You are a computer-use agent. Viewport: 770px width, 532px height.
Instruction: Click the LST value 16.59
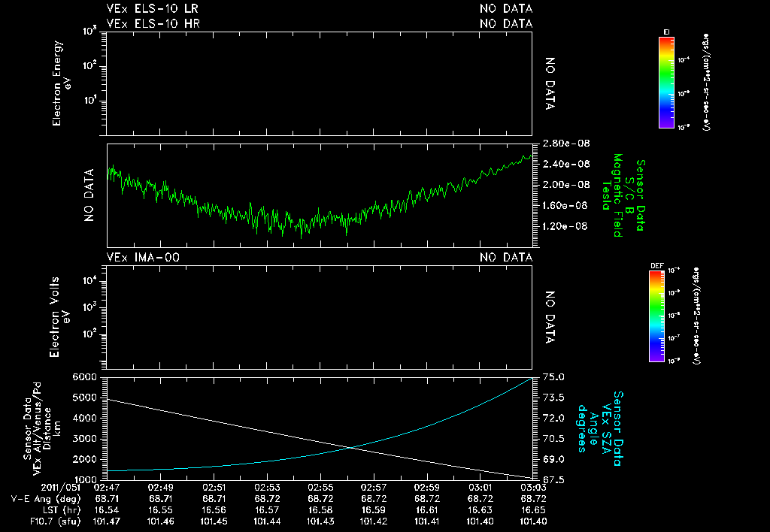pyautogui.click(x=374, y=510)
